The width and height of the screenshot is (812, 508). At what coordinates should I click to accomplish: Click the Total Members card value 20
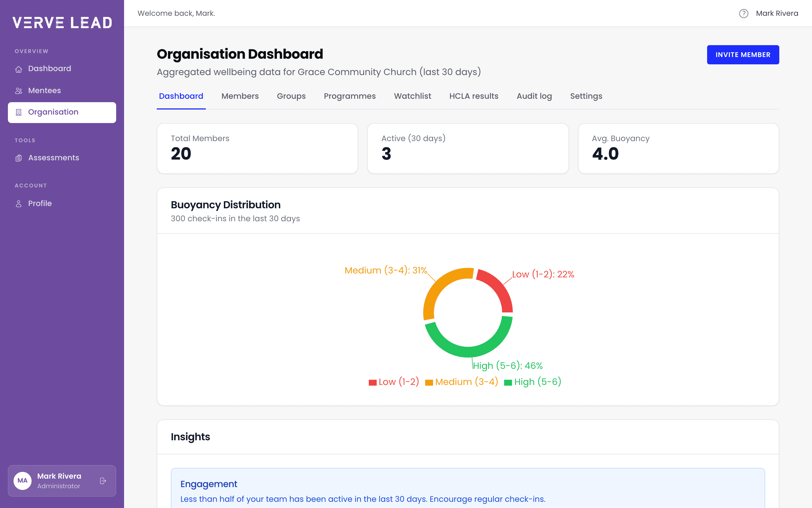click(181, 154)
